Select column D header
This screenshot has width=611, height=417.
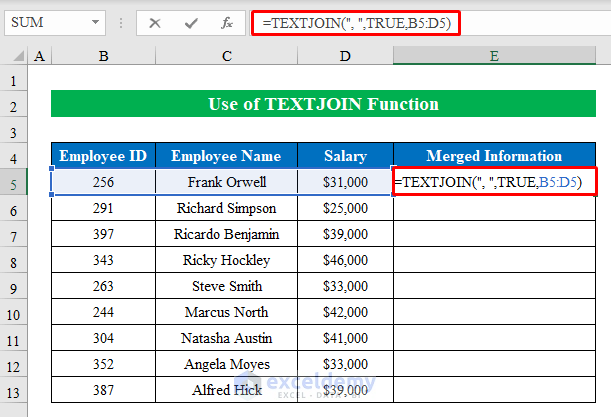[346, 57]
